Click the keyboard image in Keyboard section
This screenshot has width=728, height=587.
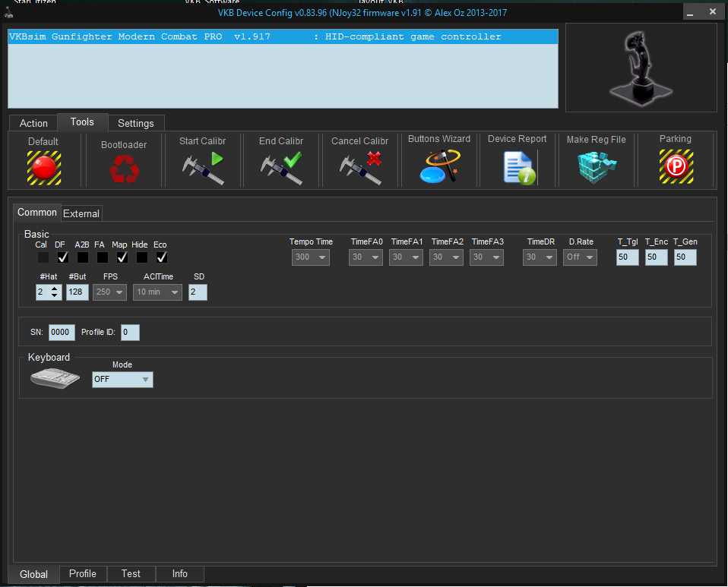pos(55,377)
